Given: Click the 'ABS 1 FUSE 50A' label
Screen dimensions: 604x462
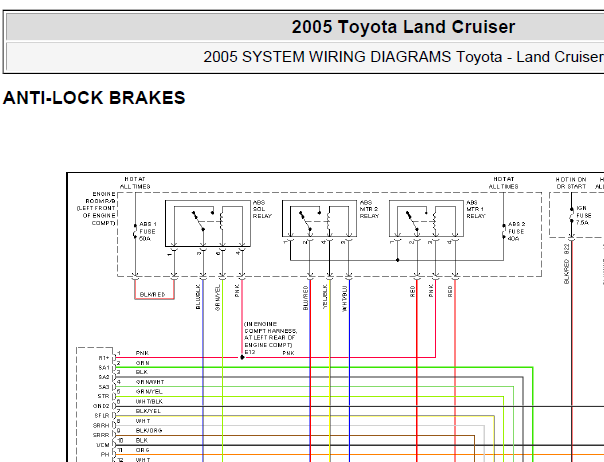Looking at the screenshot, I should point(148,231).
